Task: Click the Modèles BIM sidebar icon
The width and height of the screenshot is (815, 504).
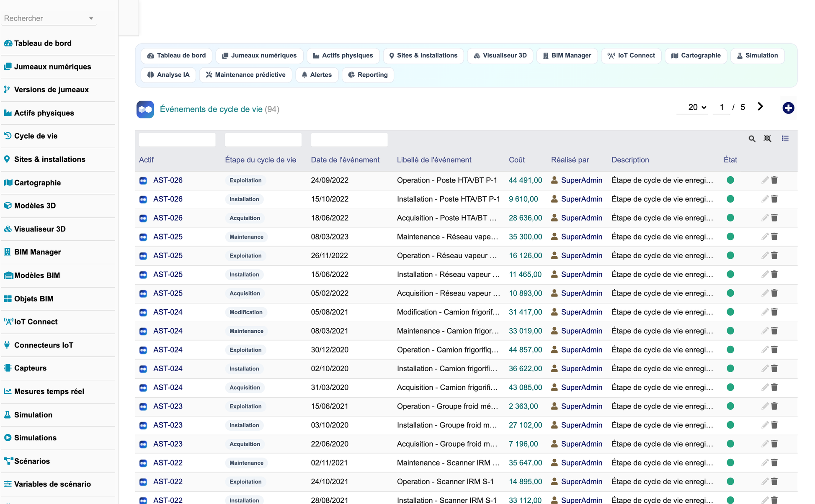Action: [8, 275]
